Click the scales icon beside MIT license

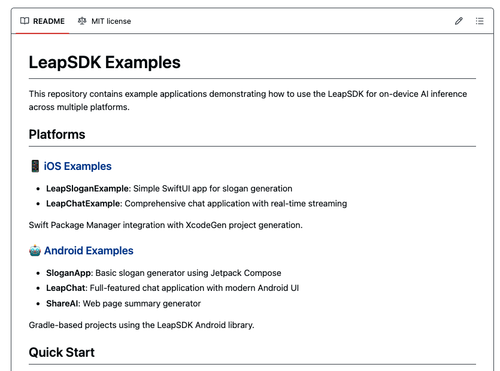82,21
